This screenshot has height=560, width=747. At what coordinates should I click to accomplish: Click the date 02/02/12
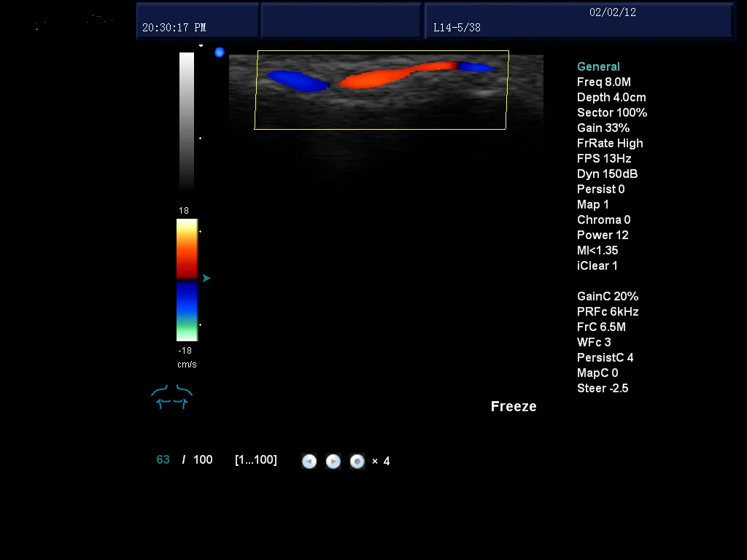(x=613, y=12)
